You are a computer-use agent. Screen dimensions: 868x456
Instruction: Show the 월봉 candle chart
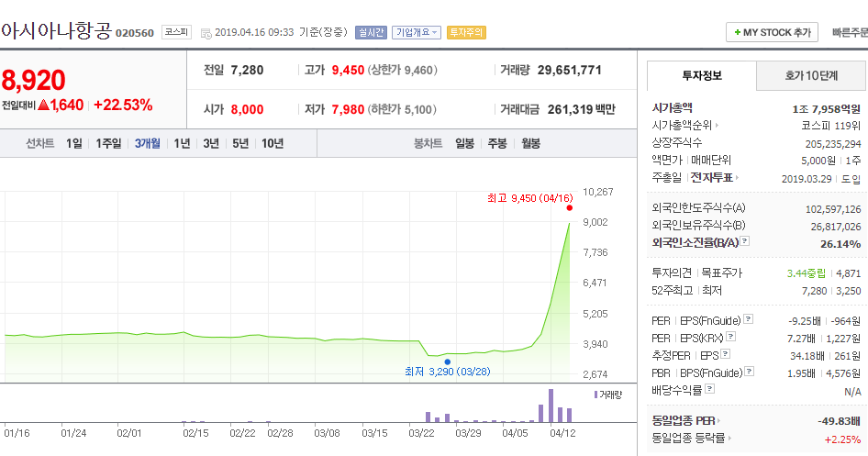click(x=530, y=144)
